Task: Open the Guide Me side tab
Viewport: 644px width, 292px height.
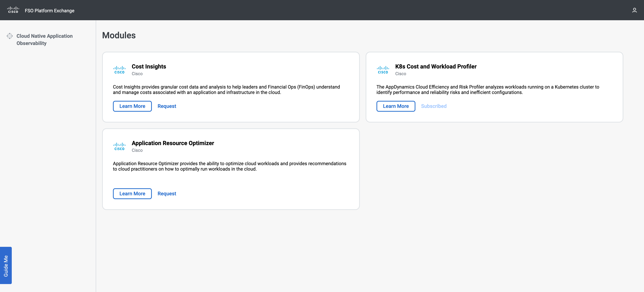Action: (x=6, y=266)
